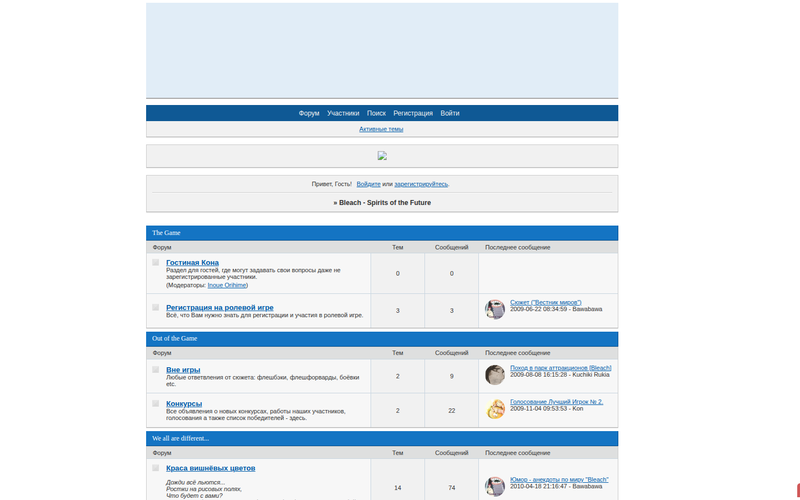Click the status icon next to Вне игры

(x=156, y=370)
